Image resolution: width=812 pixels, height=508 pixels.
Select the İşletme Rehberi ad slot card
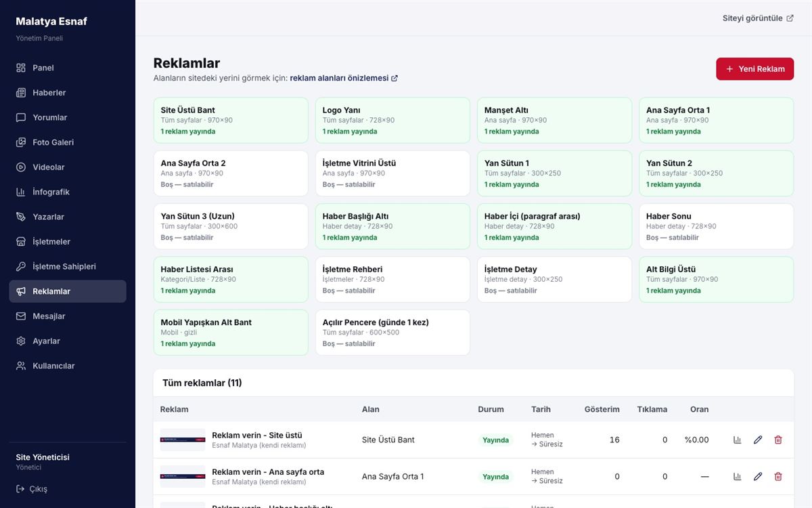coord(392,280)
